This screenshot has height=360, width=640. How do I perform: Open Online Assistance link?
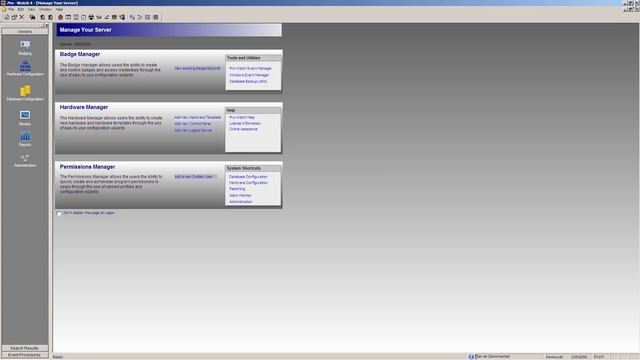[x=243, y=129]
